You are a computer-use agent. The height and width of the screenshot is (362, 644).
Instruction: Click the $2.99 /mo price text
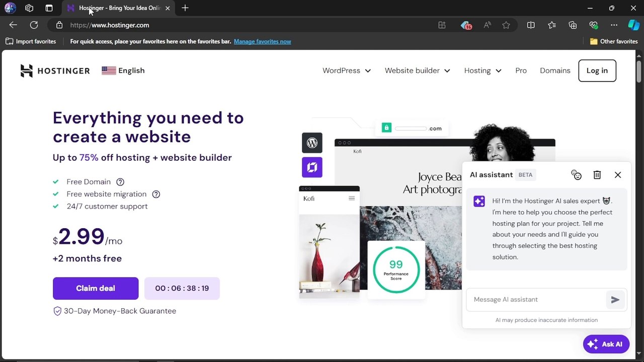(88, 237)
